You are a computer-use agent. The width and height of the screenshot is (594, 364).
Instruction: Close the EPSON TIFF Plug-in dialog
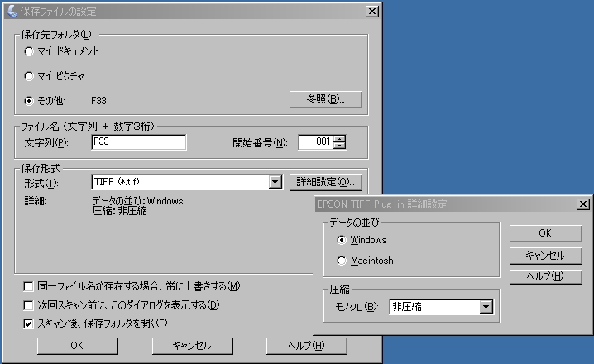coord(583,204)
